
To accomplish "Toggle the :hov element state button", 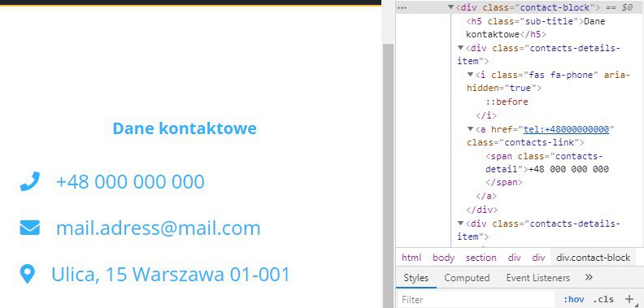I will pyautogui.click(x=573, y=299).
